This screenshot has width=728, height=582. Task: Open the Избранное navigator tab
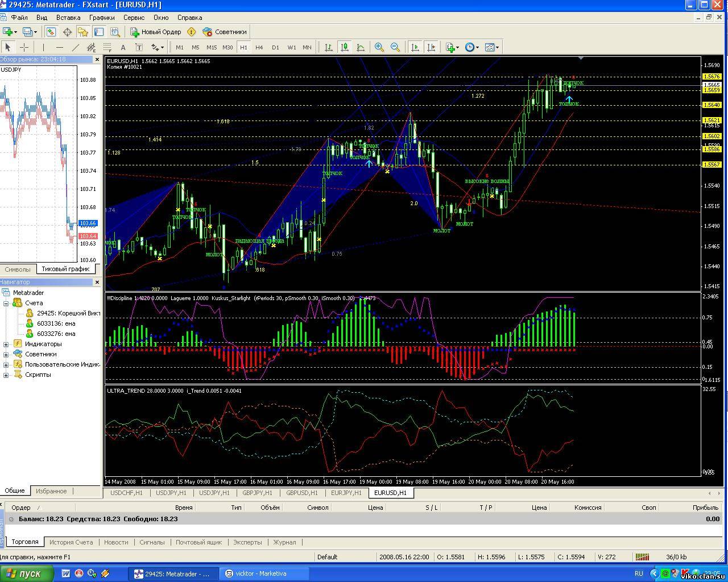51,491
